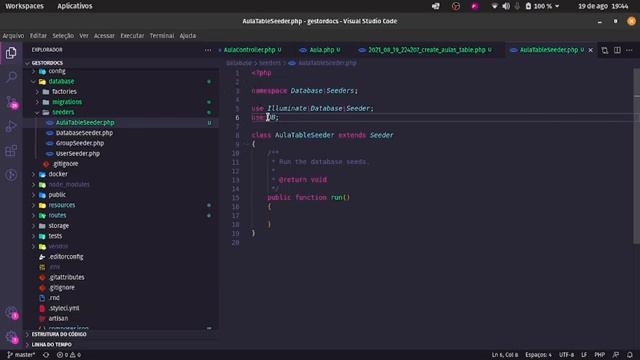Open the date and clock panel
This screenshot has height=360, width=640.
click(x=603, y=6)
